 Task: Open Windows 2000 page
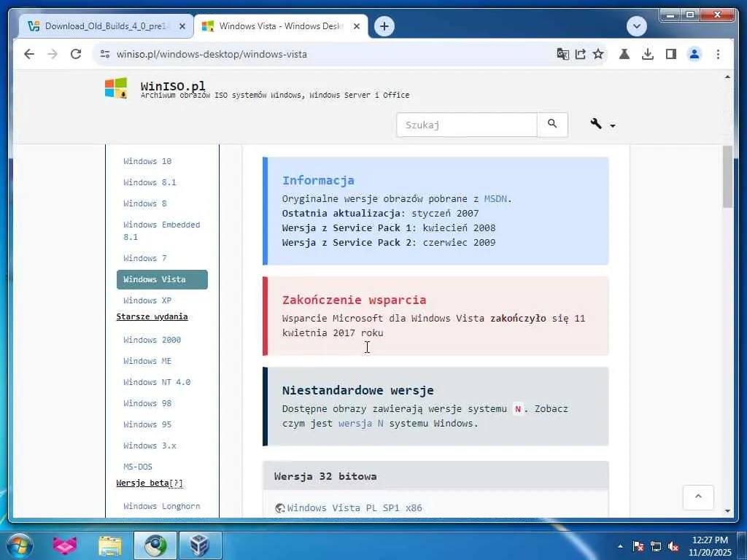tap(152, 340)
